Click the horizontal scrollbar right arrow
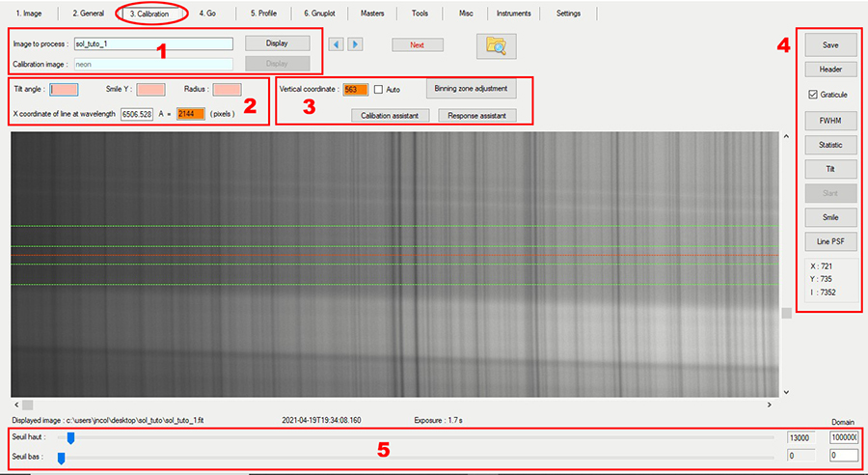This screenshot has height=475, width=868. [x=769, y=405]
